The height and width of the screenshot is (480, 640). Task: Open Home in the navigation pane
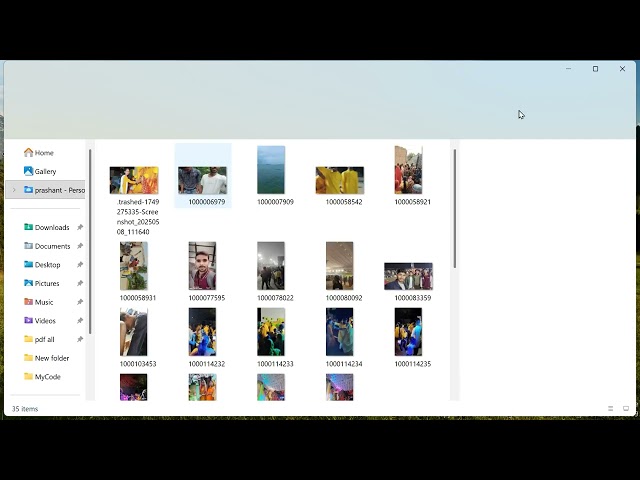click(x=39, y=153)
